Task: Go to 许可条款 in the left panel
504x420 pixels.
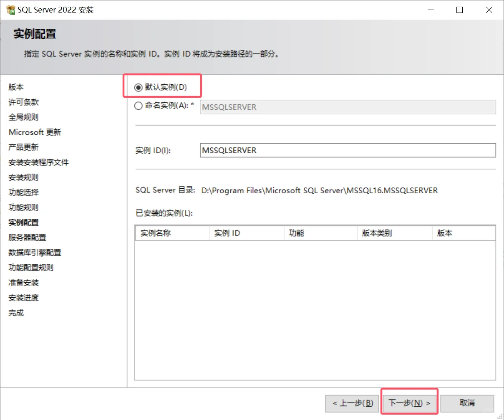Action: pyautogui.click(x=23, y=102)
